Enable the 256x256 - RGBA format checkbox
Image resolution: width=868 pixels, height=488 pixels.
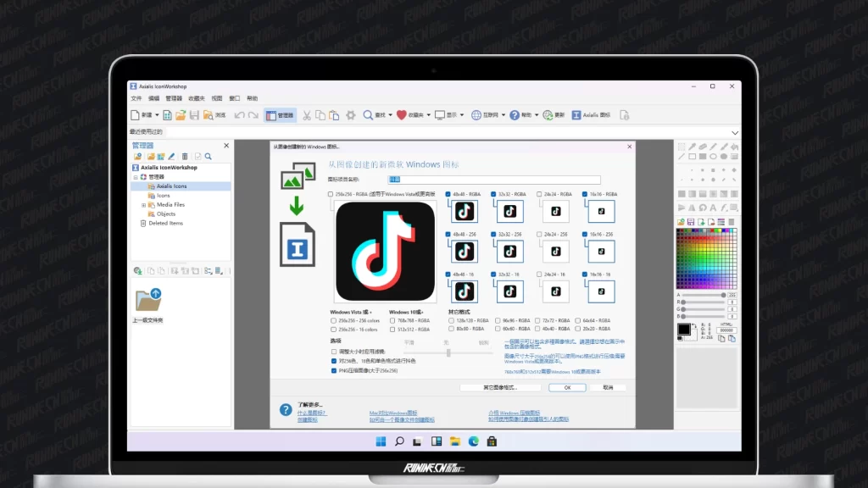(331, 194)
